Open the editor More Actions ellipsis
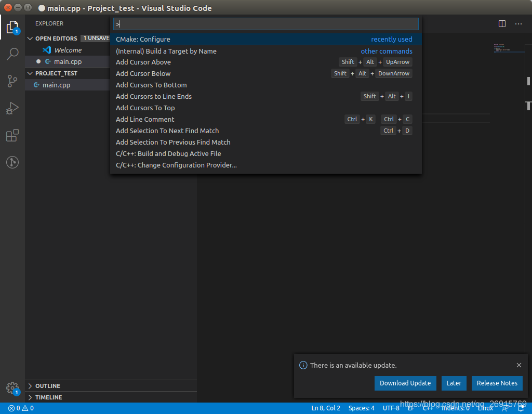This screenshot has height=414, width=532. click(x=518, y=24)
